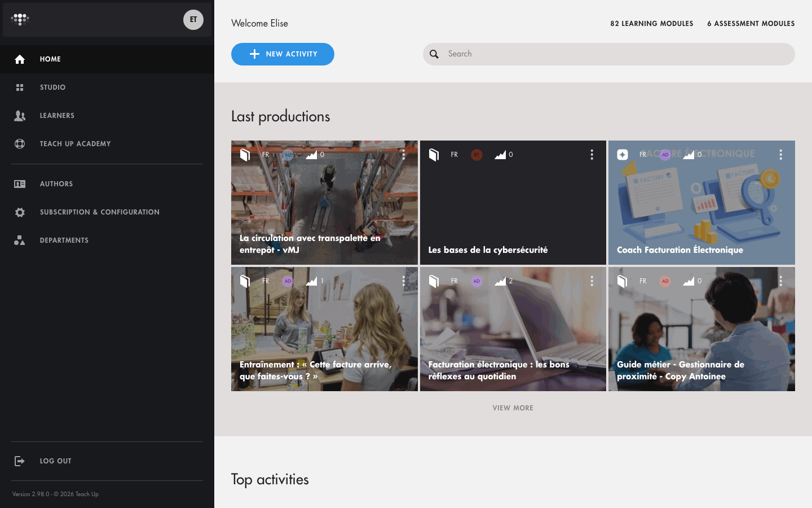Click author avatar on Les bases de la cybersécurité

476,155
